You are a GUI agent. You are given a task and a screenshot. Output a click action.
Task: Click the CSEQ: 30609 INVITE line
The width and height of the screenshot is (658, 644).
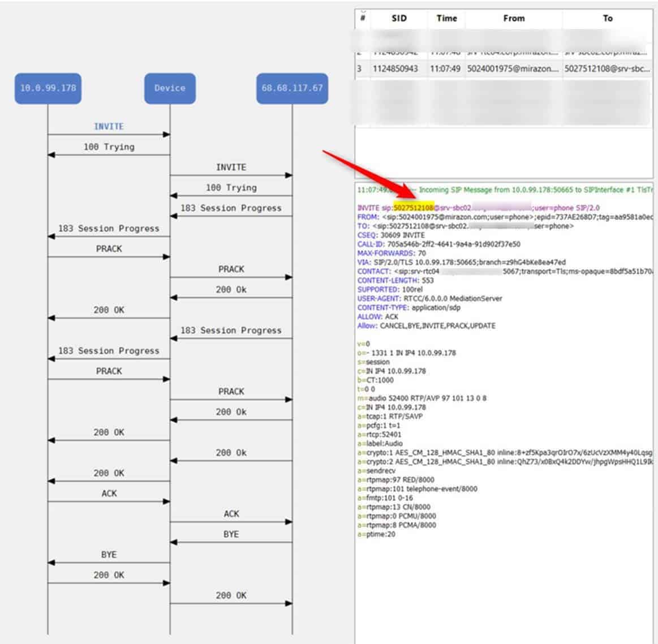pyautogui.click(x=391, y=235)
